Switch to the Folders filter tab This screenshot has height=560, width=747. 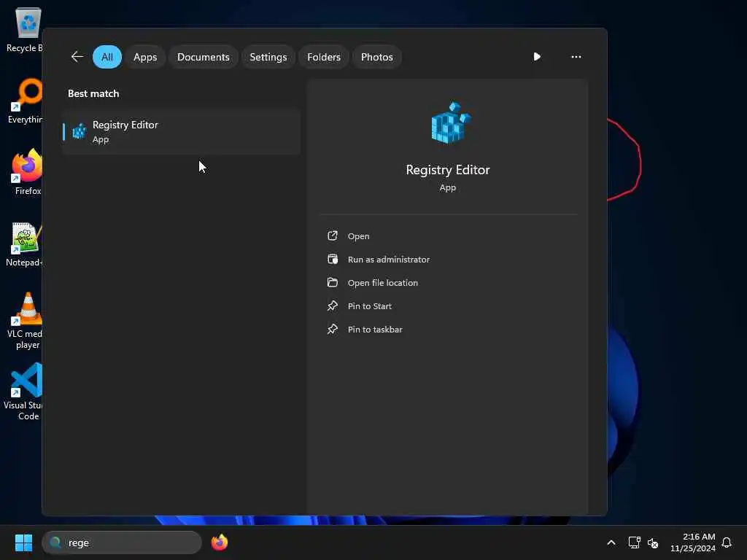[x=324, y=57]
